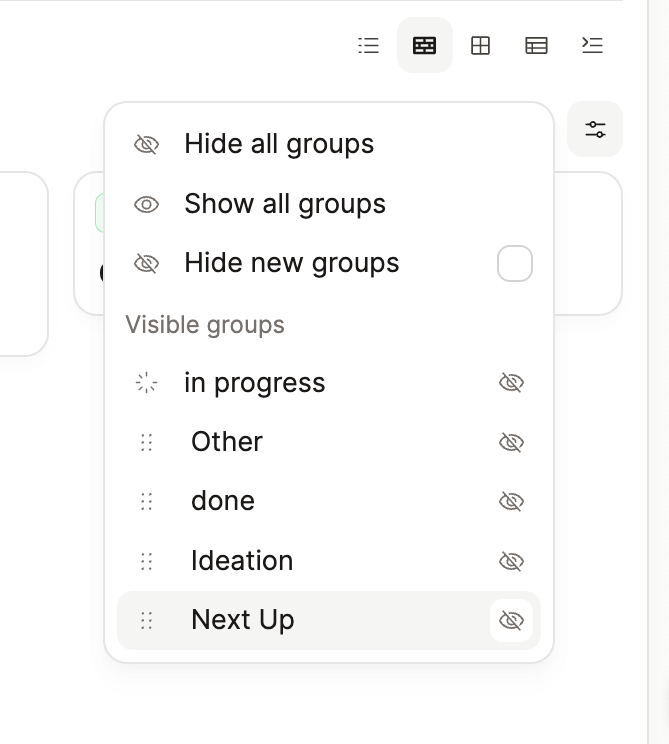Select the outline view layout icon

(593, 45)
